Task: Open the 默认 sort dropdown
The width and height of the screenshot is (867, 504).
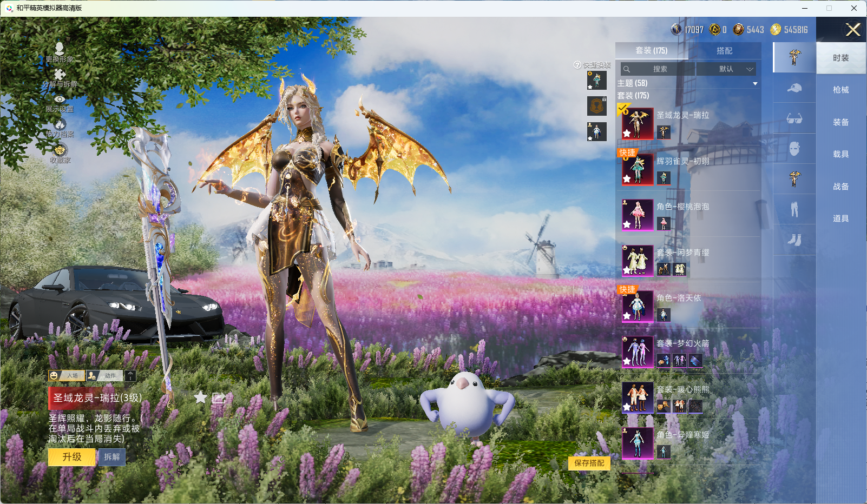Action: coord(726,69)
